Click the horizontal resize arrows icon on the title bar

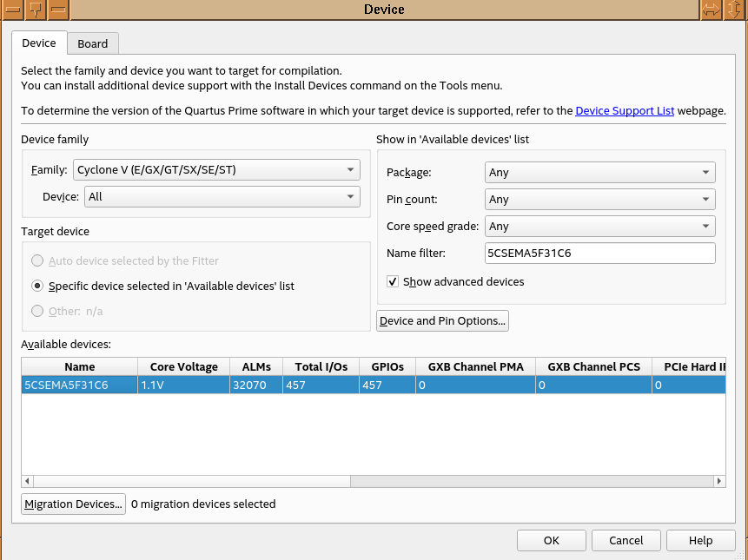coord(711,10)
